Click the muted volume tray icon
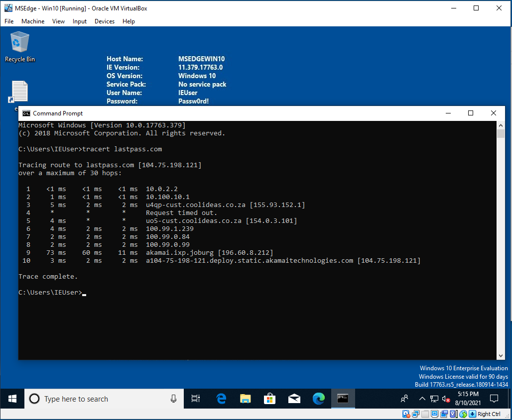The height and width of the screenshot is (420, 512). [x=446, y=399]
